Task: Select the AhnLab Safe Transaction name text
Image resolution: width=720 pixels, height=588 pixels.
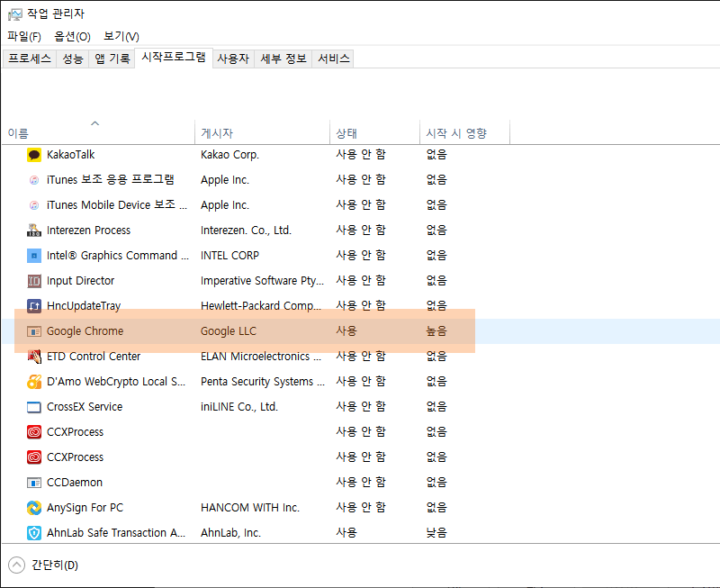Action: click(116, 533)
